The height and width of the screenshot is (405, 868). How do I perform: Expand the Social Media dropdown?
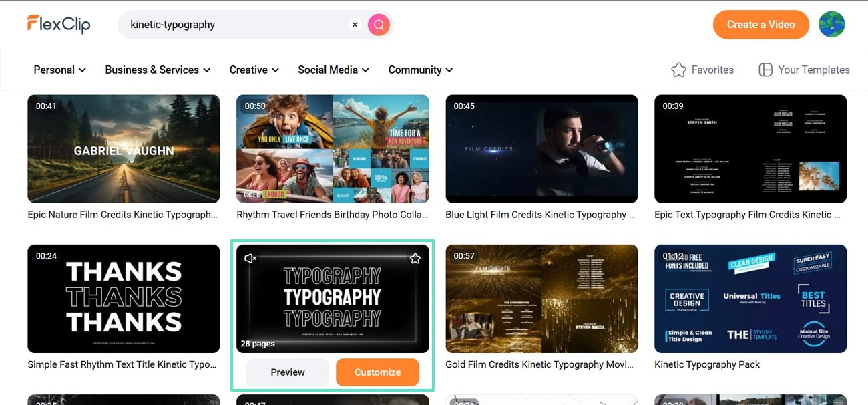[333, 70]
